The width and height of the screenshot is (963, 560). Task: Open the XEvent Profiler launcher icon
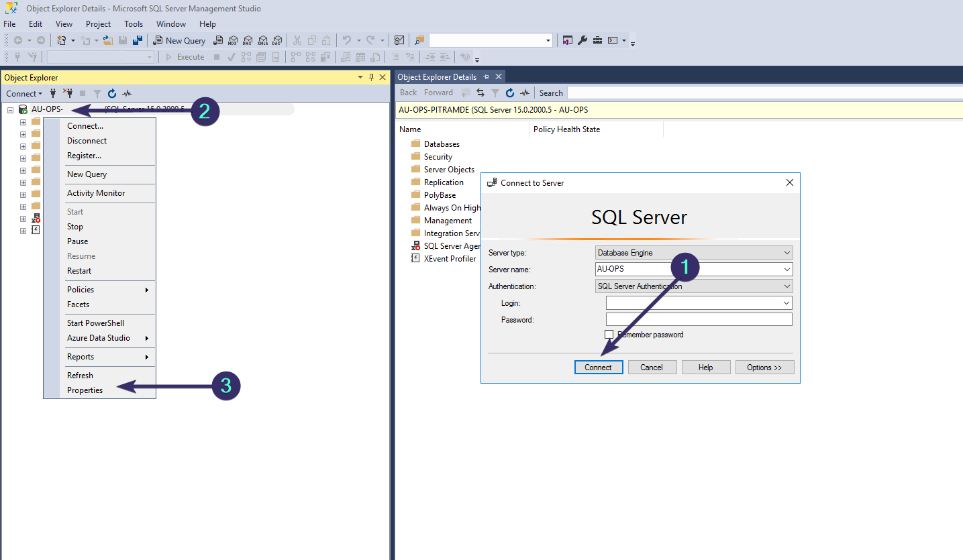pyautogui.click(x=415, y=258)
